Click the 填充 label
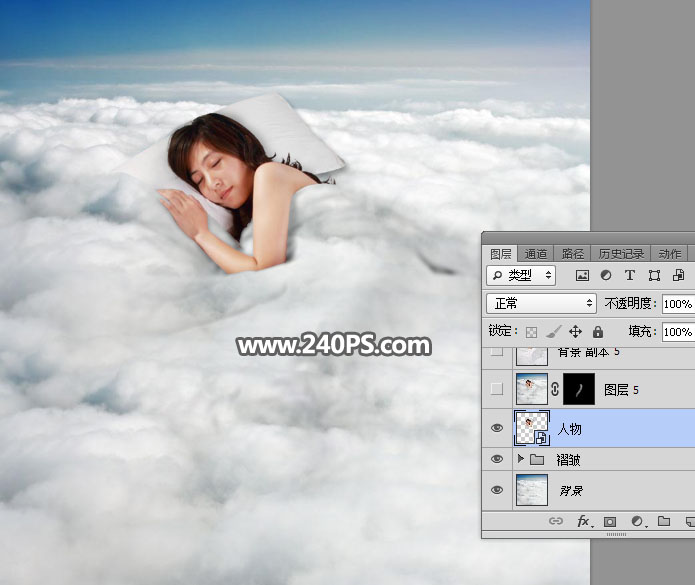This screenshot has width=695, height=585. click(x=642, y=331)
